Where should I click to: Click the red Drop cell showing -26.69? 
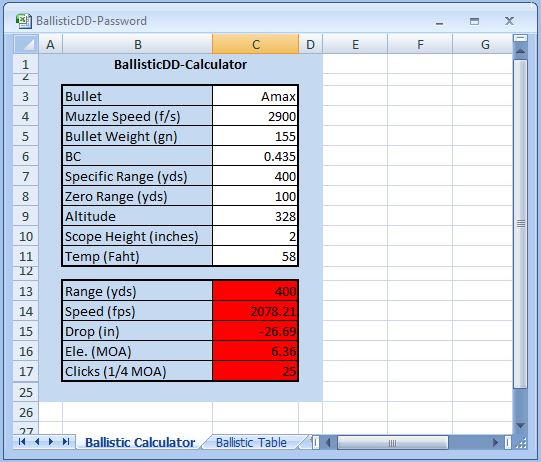[x=255, y=331]
